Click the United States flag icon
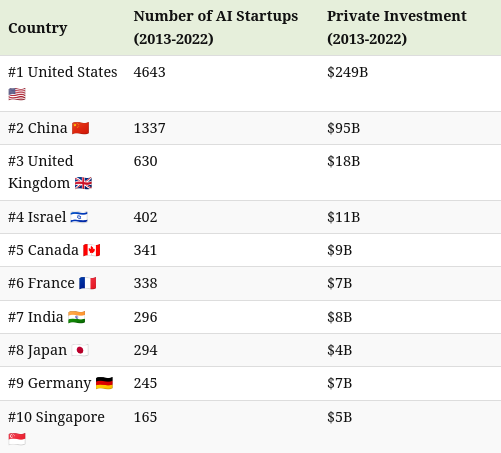The image size is (501, 453). [17, 94]
